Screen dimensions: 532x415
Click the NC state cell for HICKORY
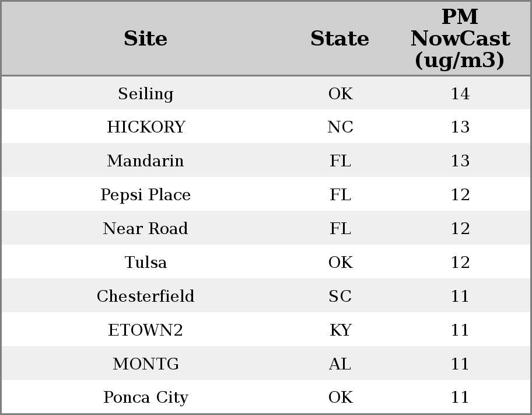click(341, 127)
